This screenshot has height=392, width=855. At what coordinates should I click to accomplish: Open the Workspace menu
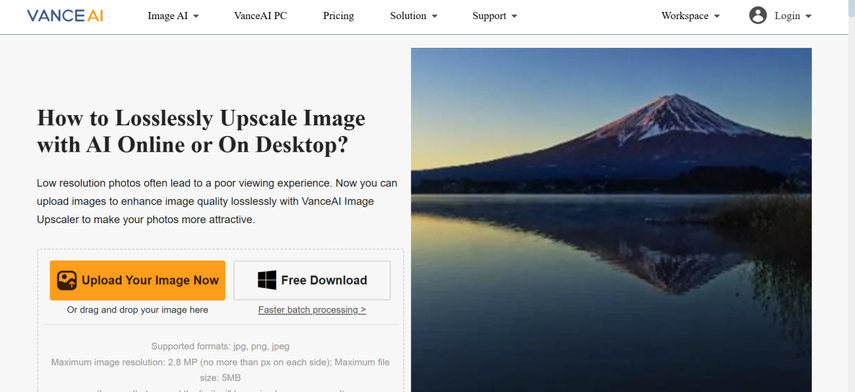(x=690, y=16)
